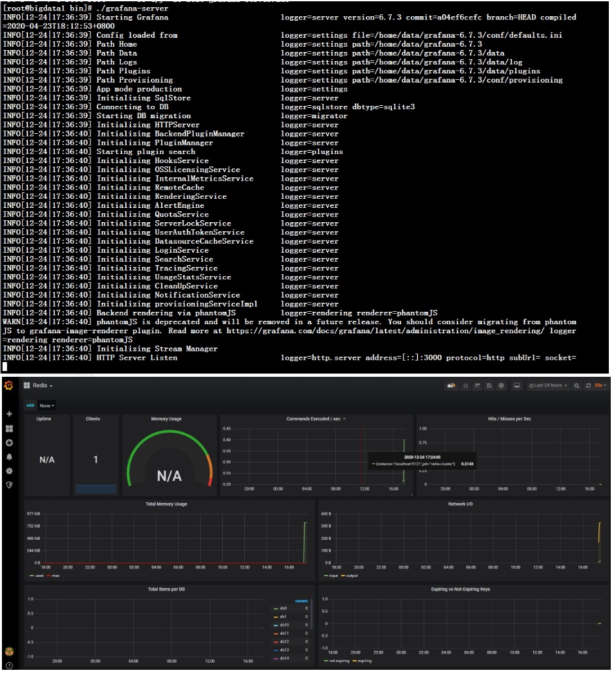Open the Last 24 hours time picker
This screenshot has height=675, width=616.
click(x=548, y=385)
